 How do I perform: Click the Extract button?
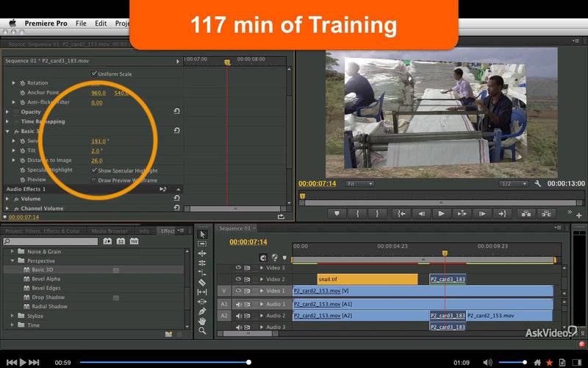pyautogui.click(x=546, y=213)
